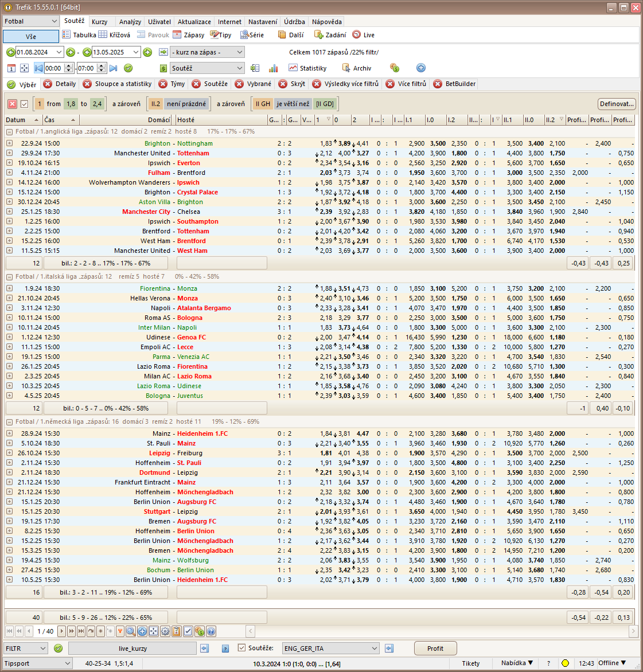643x672 pixels.
Task: Open the Aktualizace menu
Action: pos(194,22)
